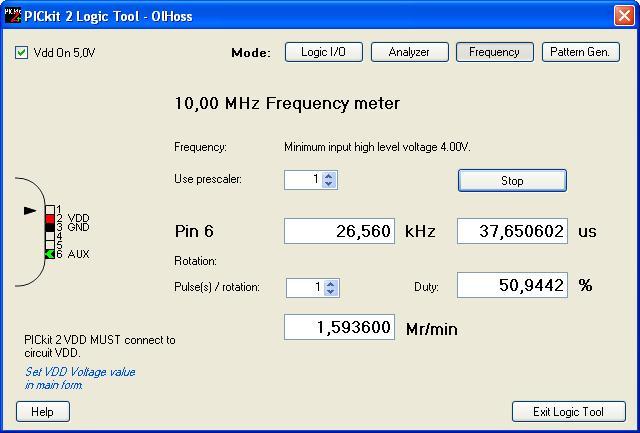The height and width of the screenshot is (433, 640).
Task: Increase the Use prescaler value
Action: coord(329,176)
